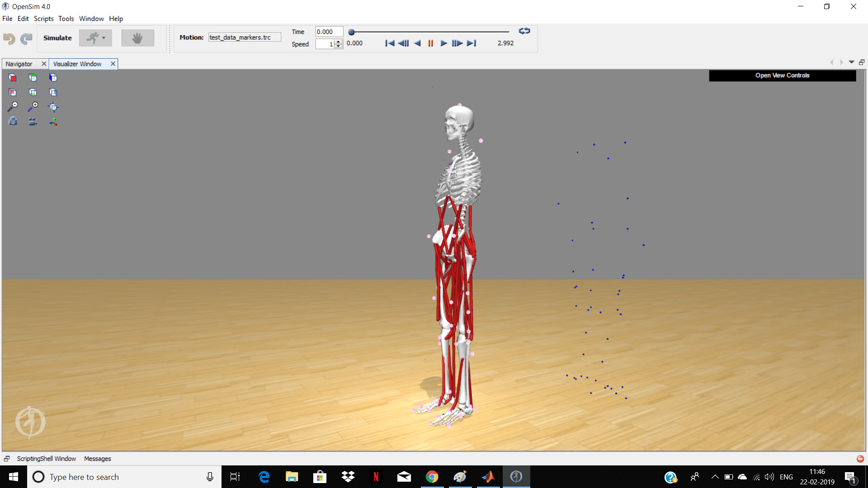Viewport: 868px width, 488px height.
Task: Open Task View in the taskbar
Action: [235, 477]
